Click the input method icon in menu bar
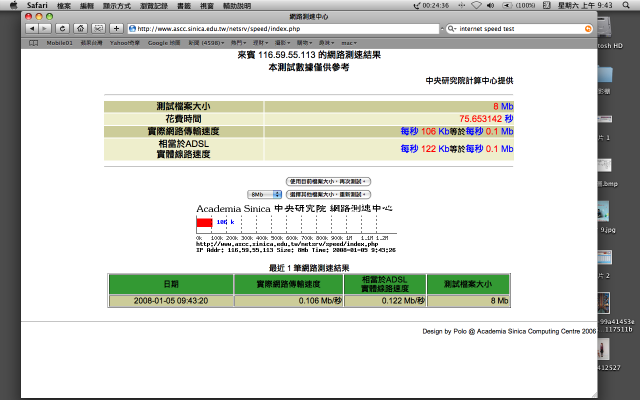Image resolution: width=640 pixels, height=400 pixels. [547, 5]
